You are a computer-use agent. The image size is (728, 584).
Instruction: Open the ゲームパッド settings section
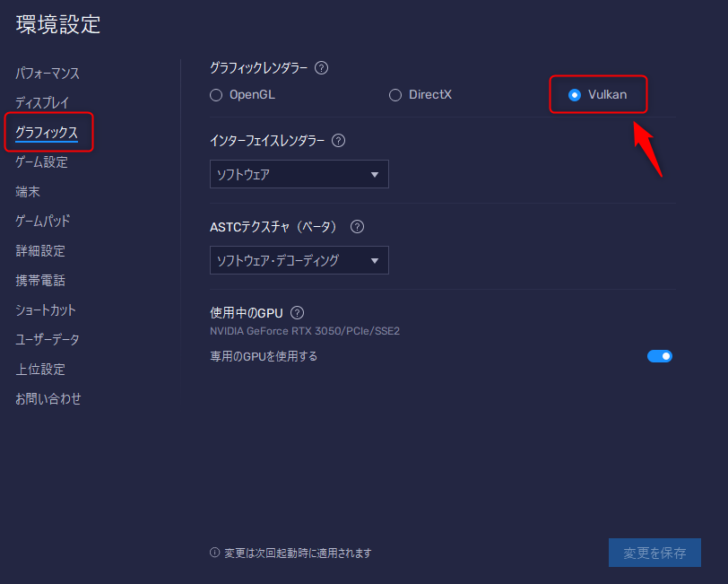(41, 221)
